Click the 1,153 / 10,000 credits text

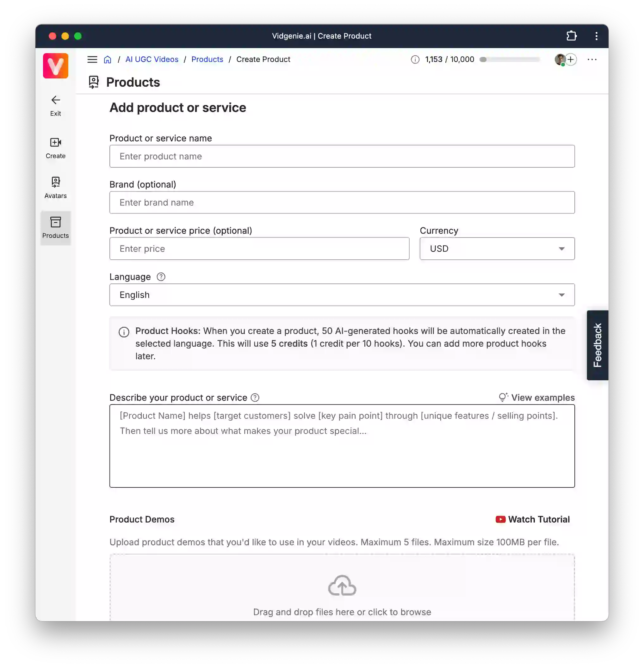coord(449,59)
